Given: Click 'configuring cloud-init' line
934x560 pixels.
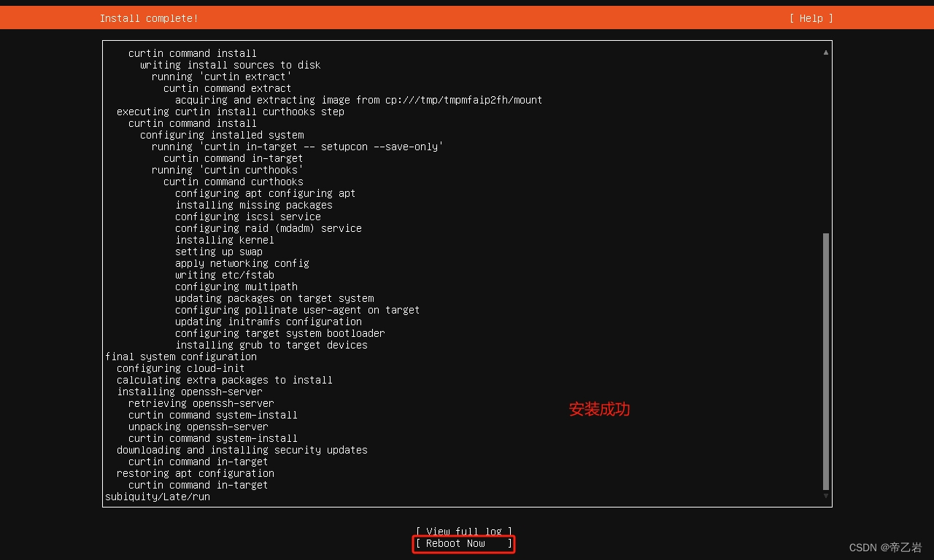Looking at the screenshot, I should [x=181, y=368].
